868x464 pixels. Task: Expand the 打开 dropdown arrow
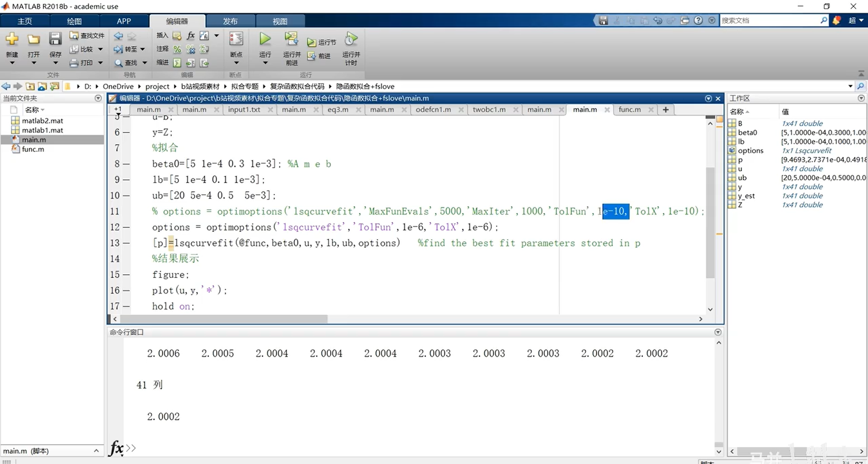point(33,63)
